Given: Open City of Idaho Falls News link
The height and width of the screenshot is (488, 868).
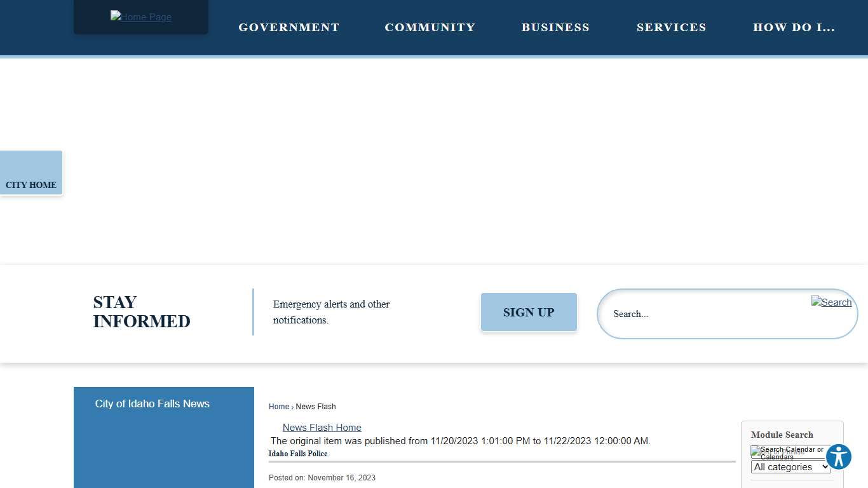Looking at the screenshot, I should [153, 404].
